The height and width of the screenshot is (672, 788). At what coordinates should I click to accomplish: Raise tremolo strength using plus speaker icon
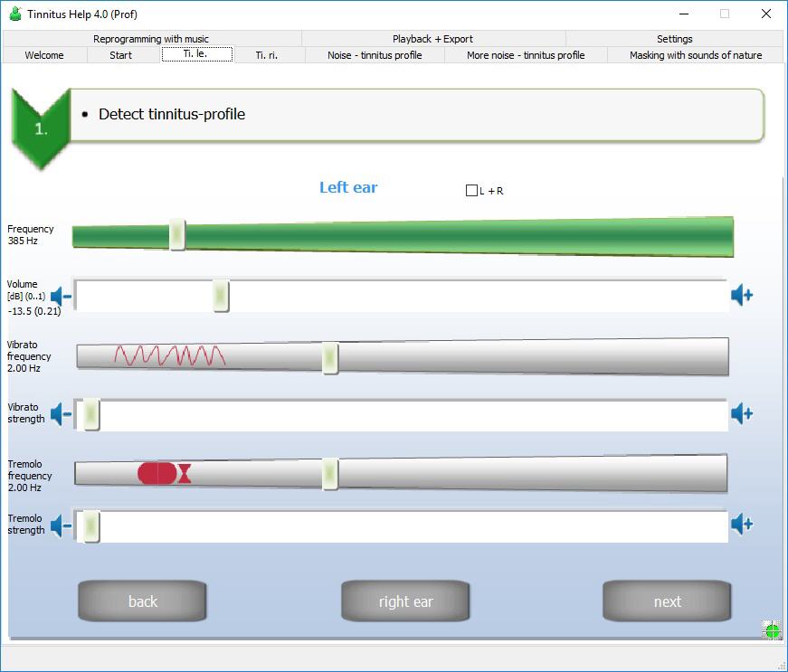tap(742, 524)
